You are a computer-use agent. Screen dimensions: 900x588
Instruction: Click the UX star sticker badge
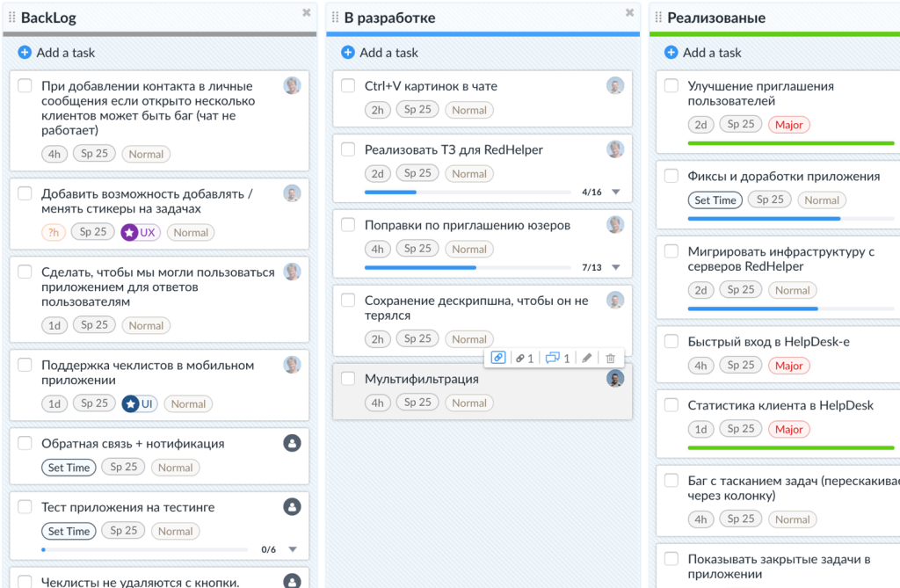point(141,233)
